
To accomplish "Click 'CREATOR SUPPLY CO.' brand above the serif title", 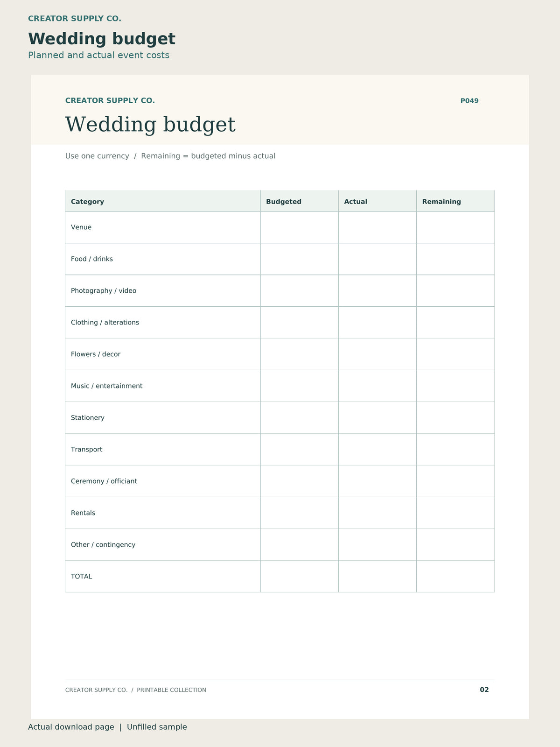I will (110, 101).
